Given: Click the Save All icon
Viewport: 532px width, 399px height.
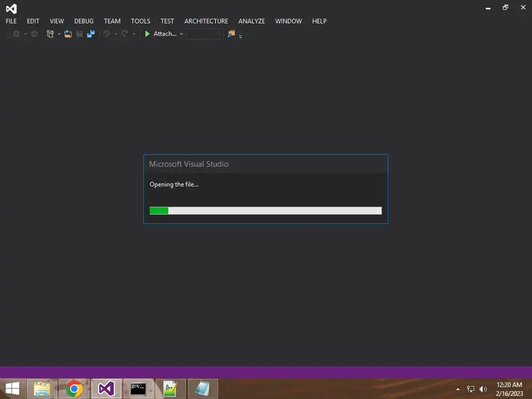Looking at the screenshot, I should click(x=90, y=34).
